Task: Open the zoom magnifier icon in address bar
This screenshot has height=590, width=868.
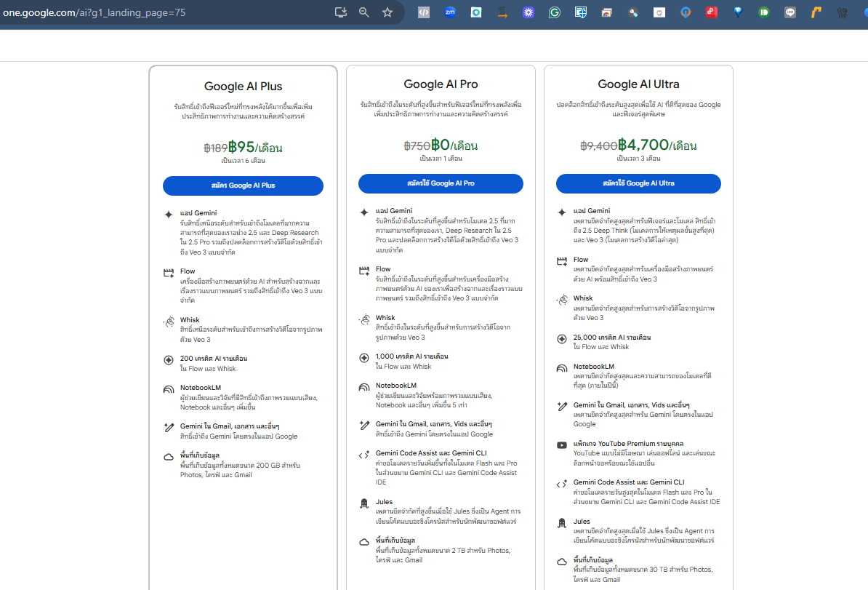Action: point(364,12)
